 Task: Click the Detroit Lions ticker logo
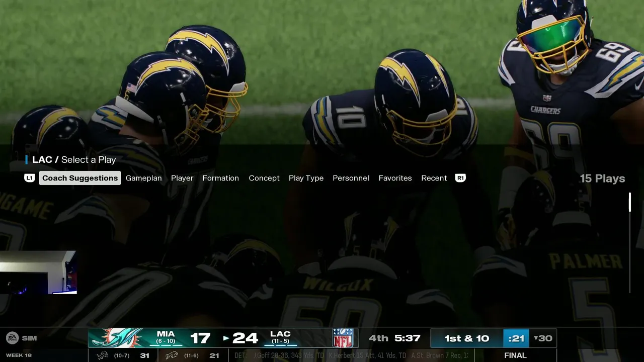[x=102, y=355]
